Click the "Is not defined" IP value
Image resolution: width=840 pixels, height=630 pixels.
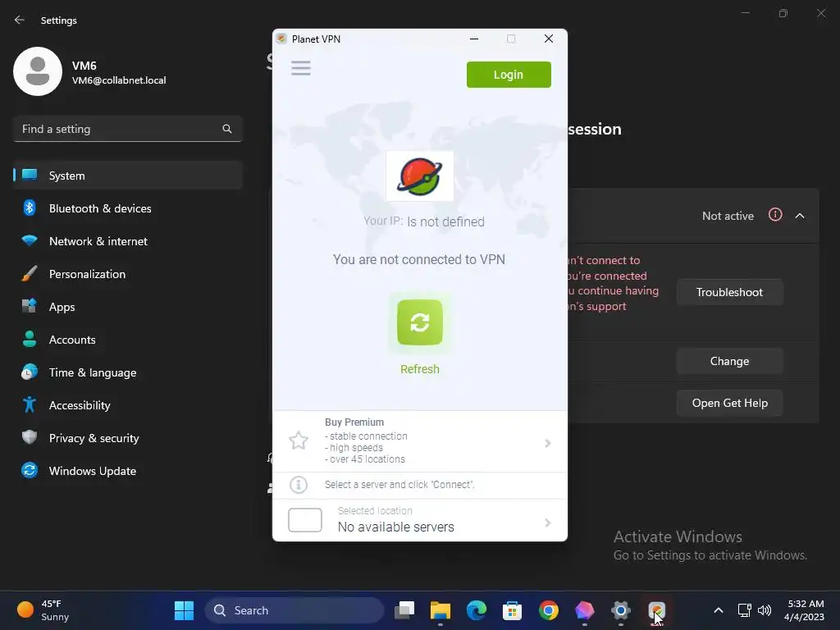(x=445, y=221)
